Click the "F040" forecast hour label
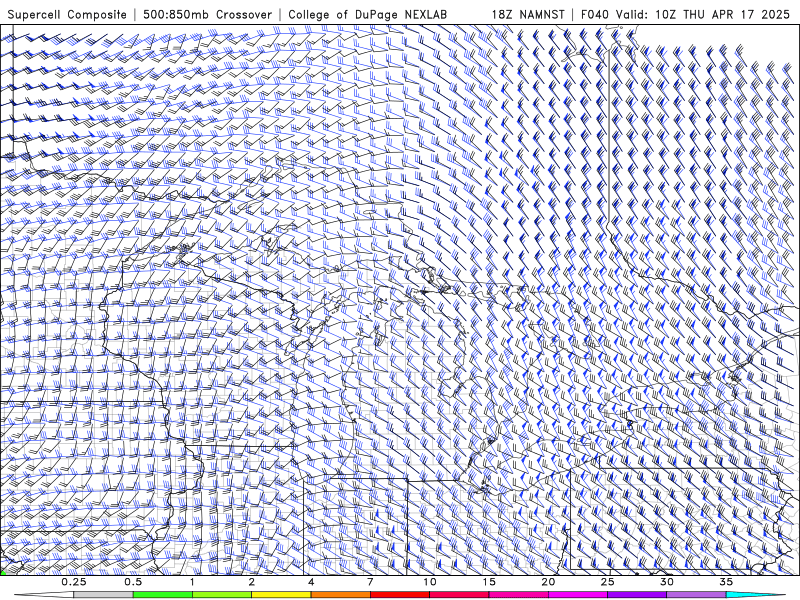 pos(595,14)
